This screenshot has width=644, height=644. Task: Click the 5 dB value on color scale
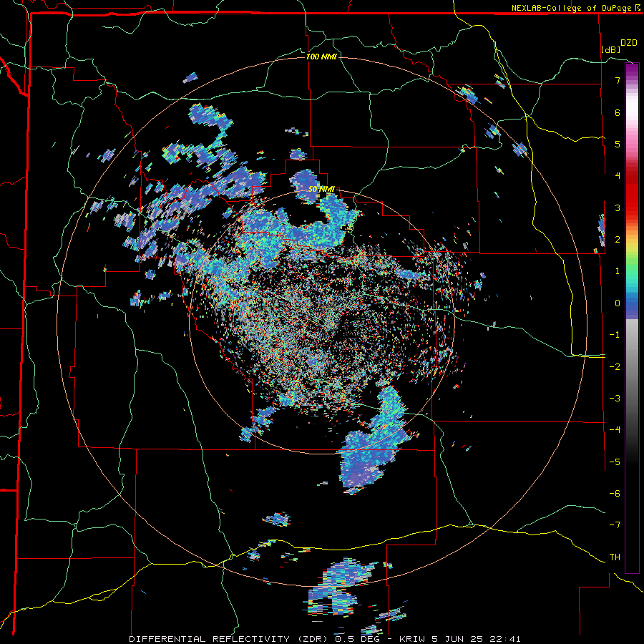coord(618,144)
